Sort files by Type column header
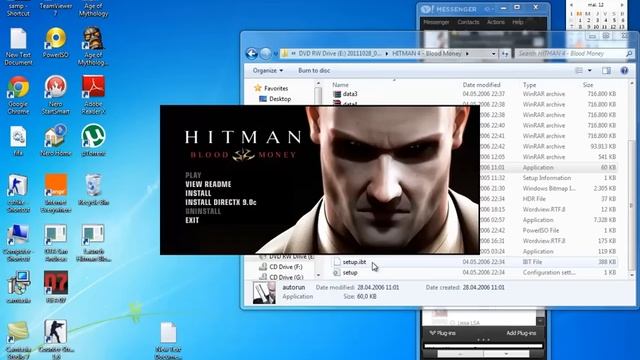Viewport: 640px width, 360px height. click(529, 85)
